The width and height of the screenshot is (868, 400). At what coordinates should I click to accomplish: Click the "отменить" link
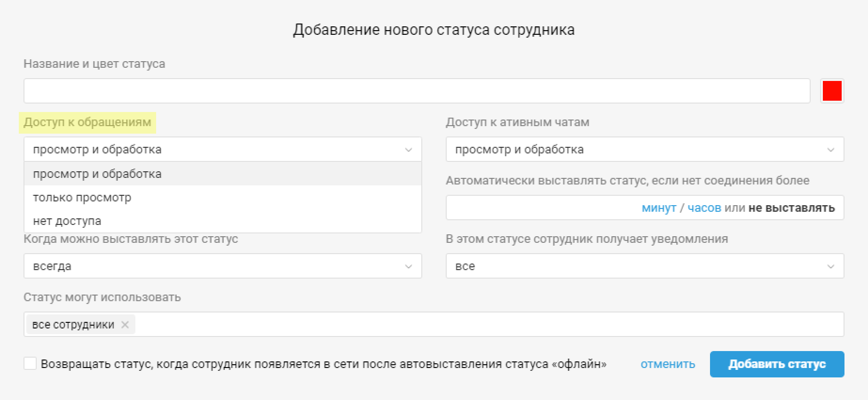point(668,364)
